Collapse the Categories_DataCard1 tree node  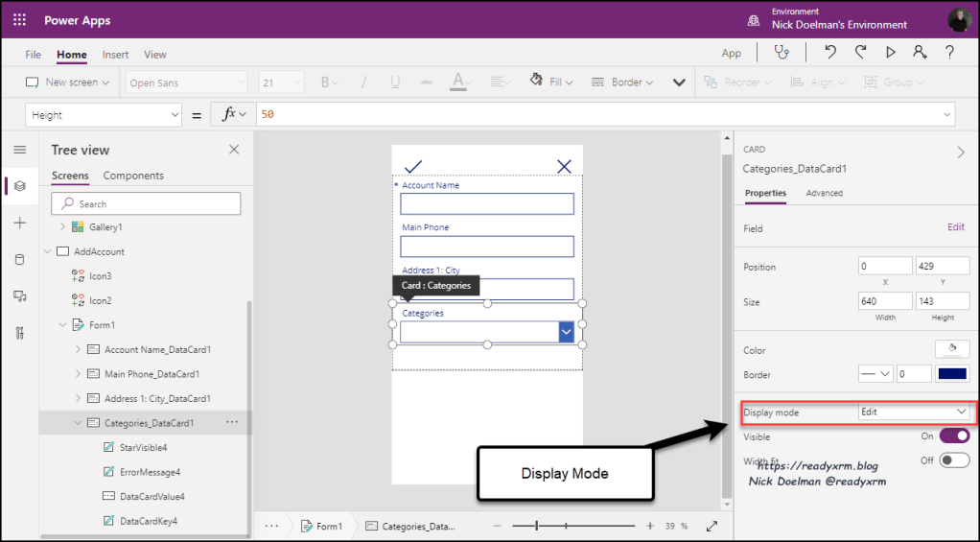pyautogui.click(x=78, y=423)
